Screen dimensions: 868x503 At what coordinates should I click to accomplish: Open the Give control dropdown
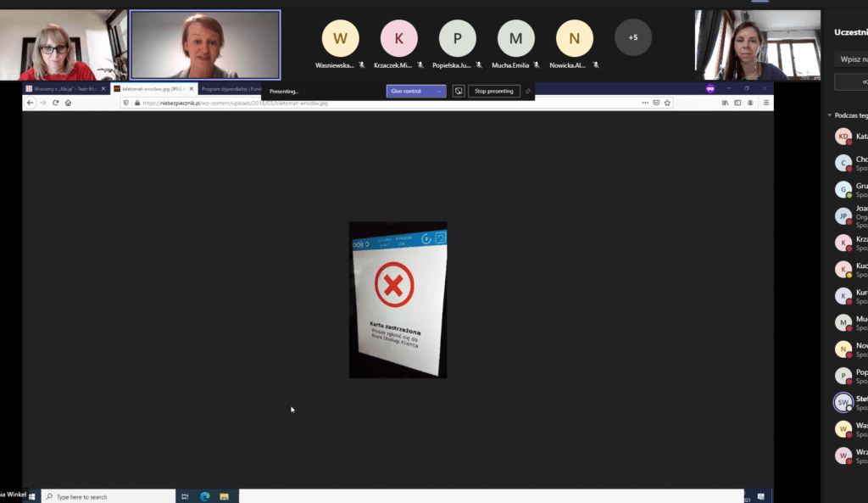438,92
